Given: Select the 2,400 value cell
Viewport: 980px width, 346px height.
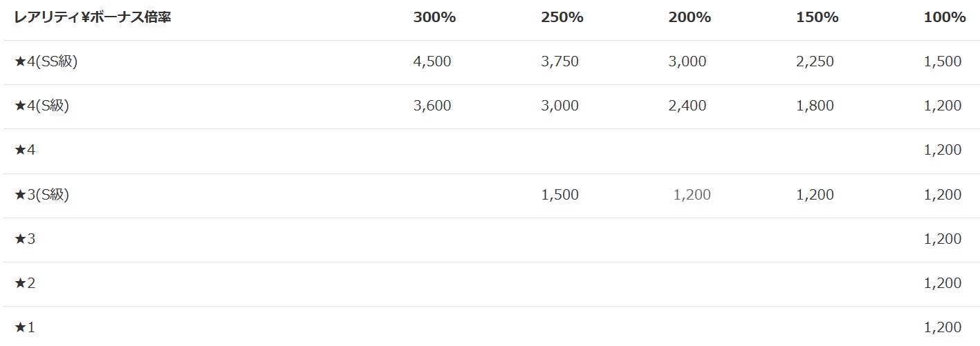Looking at the screenshot, I should point(687,106).
